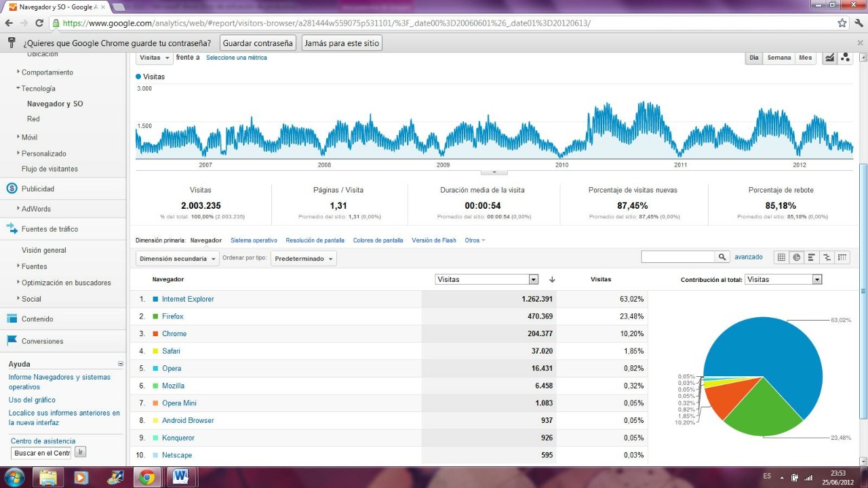Viewport: 868px width, 488px height.
Task: Select the performance bar view icon
Action: pyautogui.click(x=812, y=258)
